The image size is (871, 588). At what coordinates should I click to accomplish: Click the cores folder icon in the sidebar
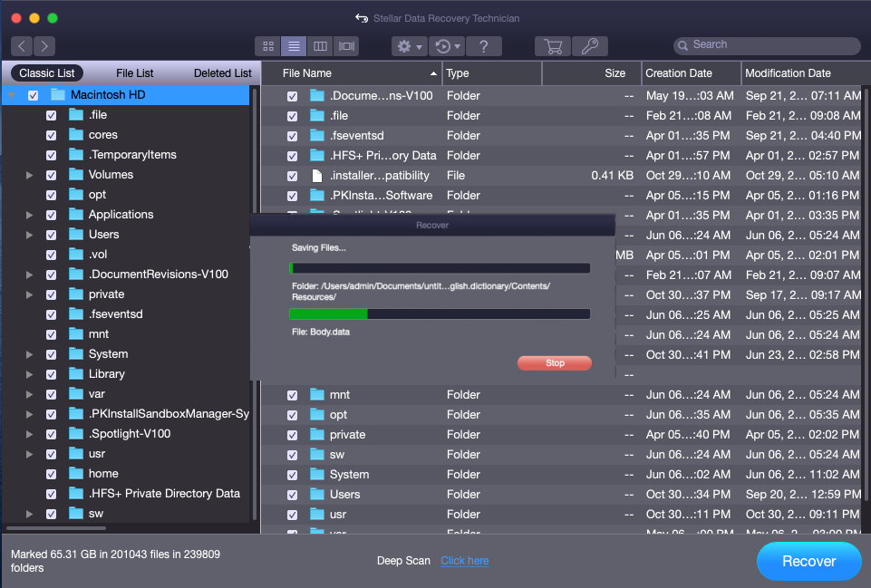[x=76, y=134]
